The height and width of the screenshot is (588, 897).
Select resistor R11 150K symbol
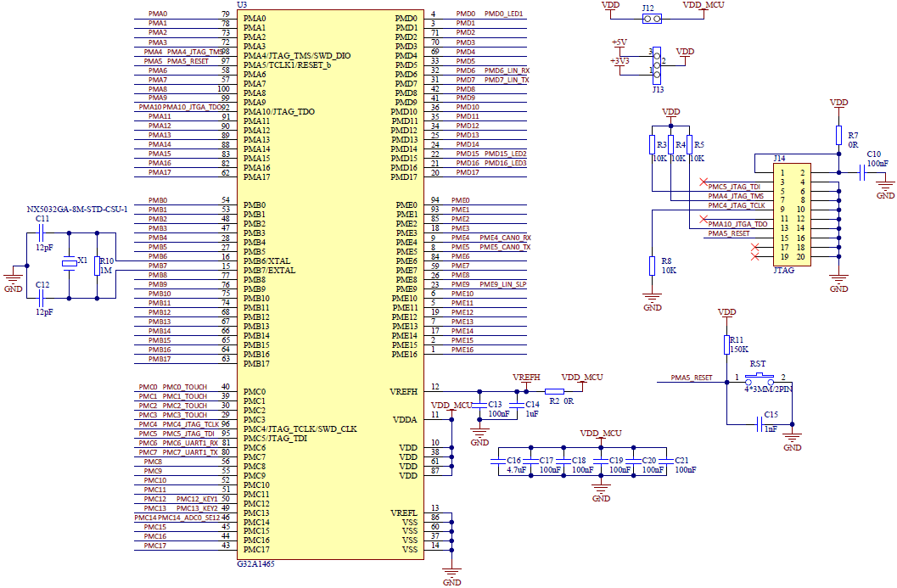point(727,344)
